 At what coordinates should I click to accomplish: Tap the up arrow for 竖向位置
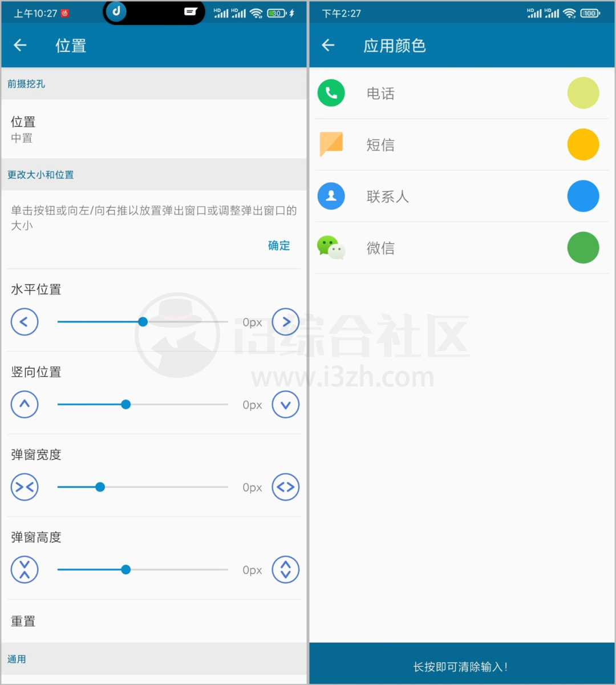point(25,405)
